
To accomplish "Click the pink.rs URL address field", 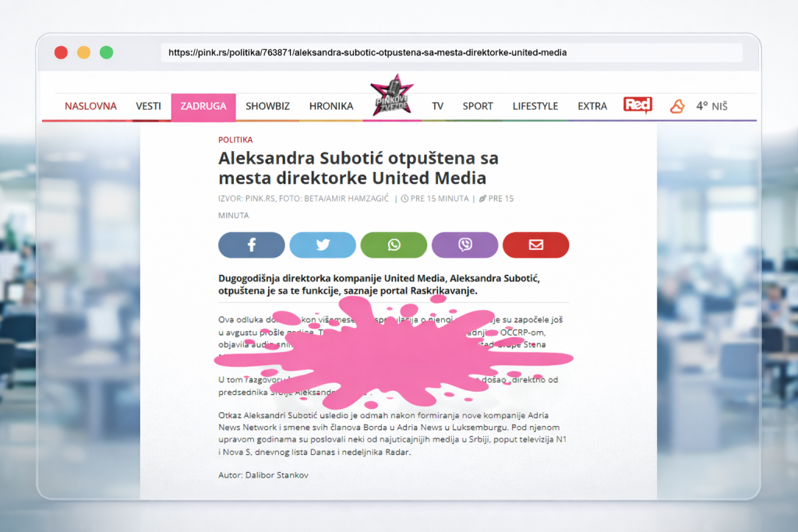I will 450,53.
